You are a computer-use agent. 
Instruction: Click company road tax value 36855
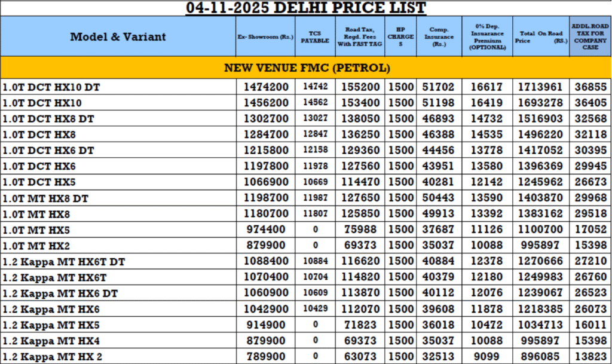[590, 87]
